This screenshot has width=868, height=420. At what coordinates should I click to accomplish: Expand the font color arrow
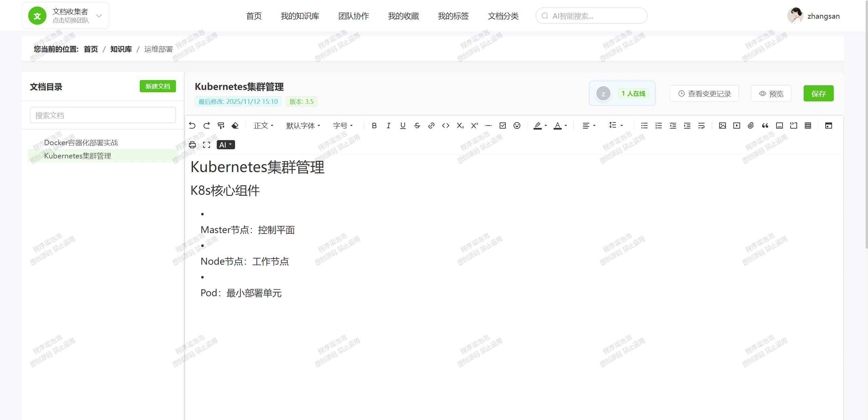coord(566,126)
